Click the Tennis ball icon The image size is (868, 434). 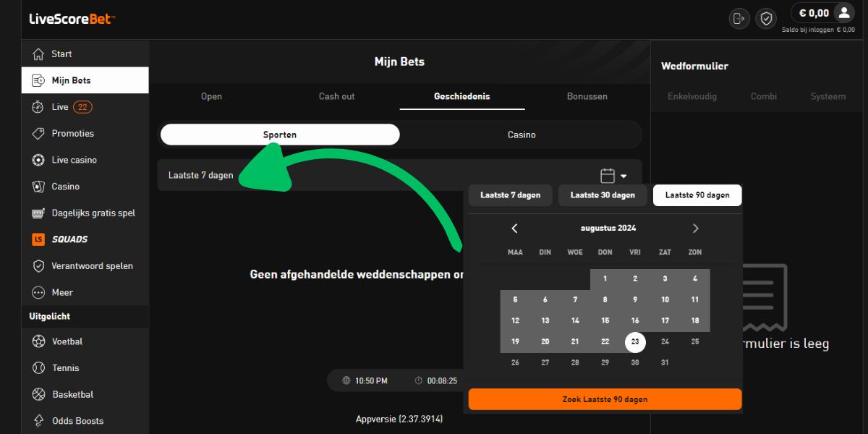pyautogui.click(x=38, y=368)
